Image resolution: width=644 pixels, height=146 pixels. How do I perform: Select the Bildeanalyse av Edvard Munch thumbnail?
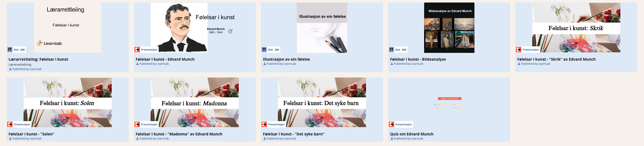pos(449,28)
